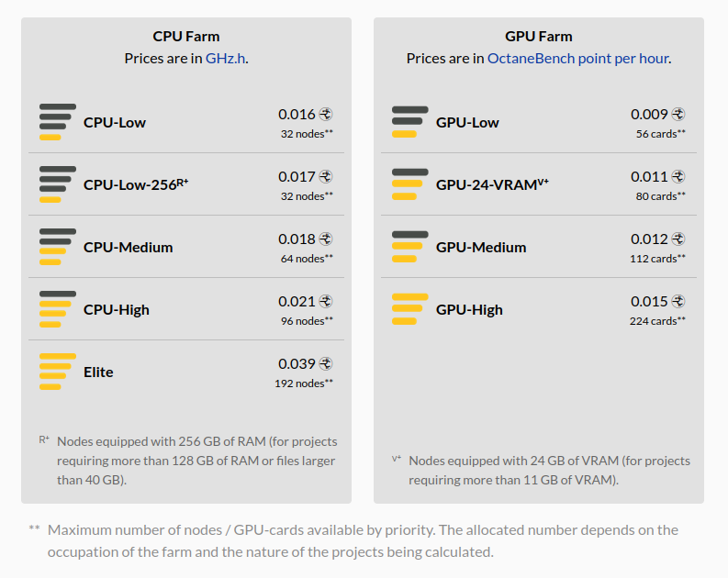Viewport: 728px width, 578px height.
Task: Click the CPU-Low priority bars icon
Action: [x=58, y=122]
